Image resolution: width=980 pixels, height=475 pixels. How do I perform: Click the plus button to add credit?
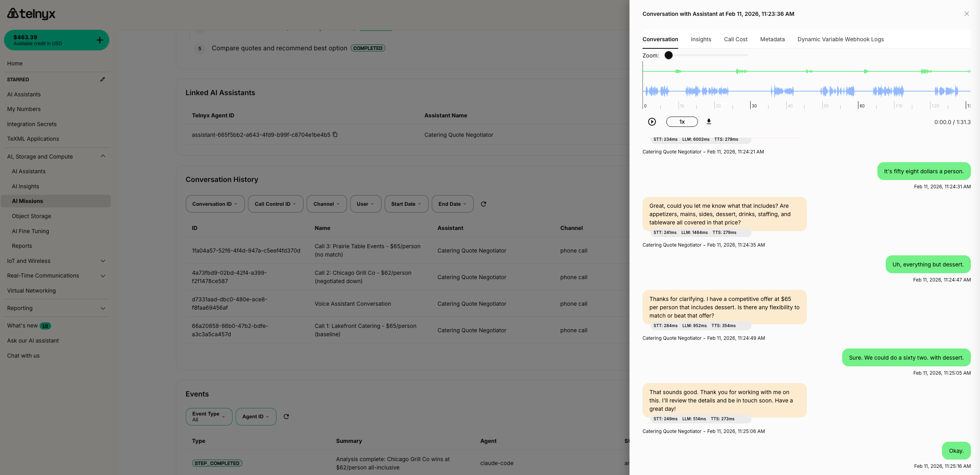click(x=99, y=40)
